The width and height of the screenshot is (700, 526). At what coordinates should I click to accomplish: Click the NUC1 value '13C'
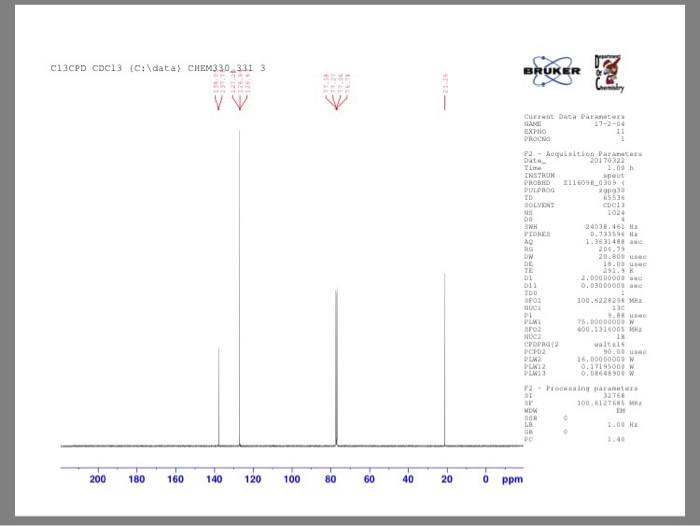tap(618, 308)
